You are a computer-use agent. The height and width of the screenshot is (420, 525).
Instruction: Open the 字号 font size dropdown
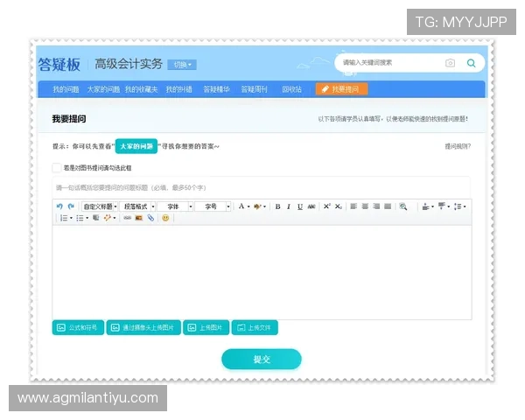[213, 206]
